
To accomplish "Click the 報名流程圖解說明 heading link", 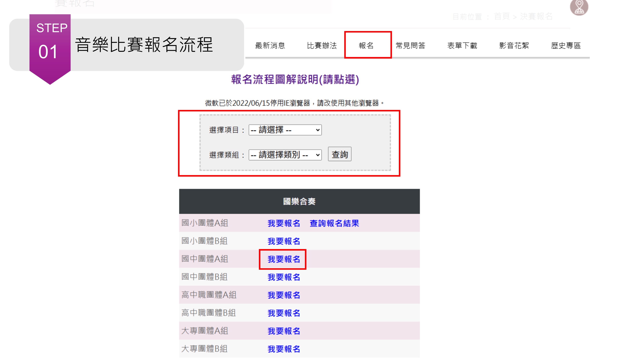I will point(295,79).
